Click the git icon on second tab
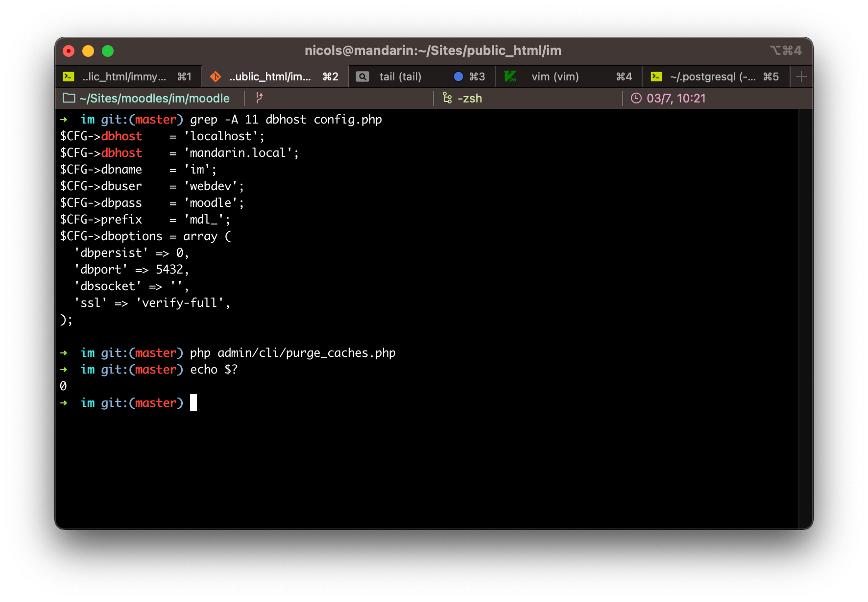This screenshot has width=868, height=602. click(215, 76)
